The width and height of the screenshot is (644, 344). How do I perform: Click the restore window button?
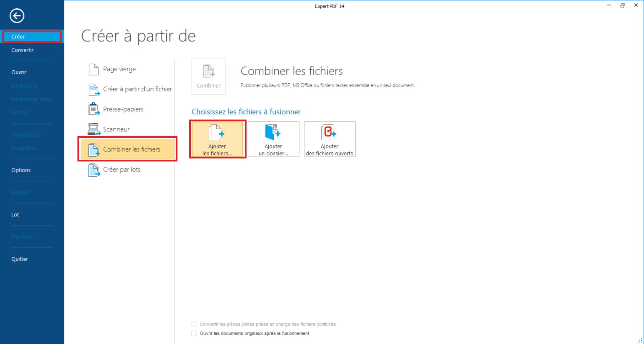point(623,5)
